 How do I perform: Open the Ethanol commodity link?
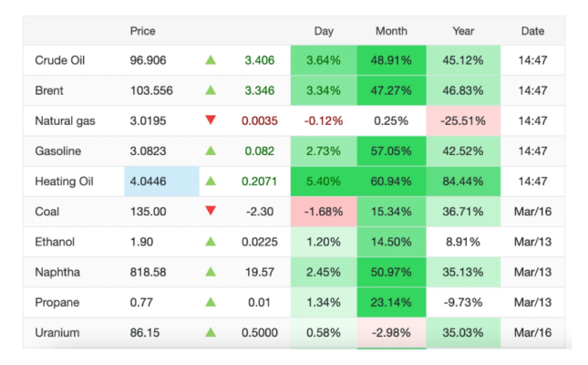tap(54, 242)
